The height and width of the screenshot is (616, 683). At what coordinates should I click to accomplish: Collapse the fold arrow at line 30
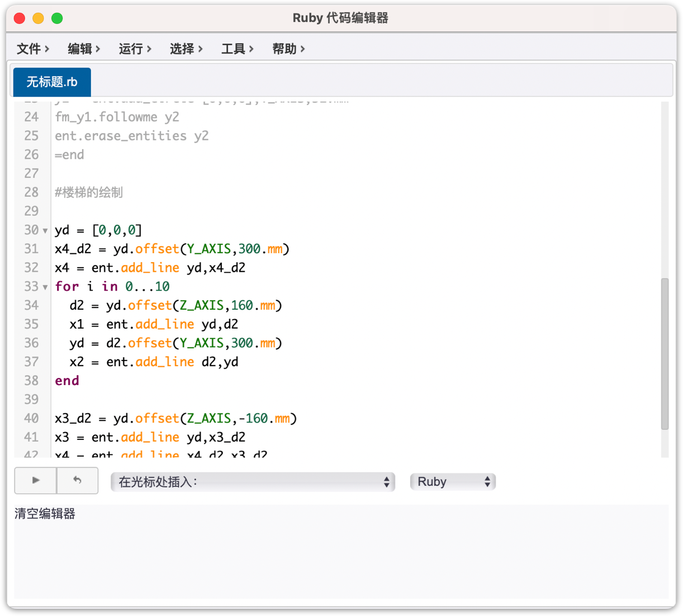[x=45, y=231]
